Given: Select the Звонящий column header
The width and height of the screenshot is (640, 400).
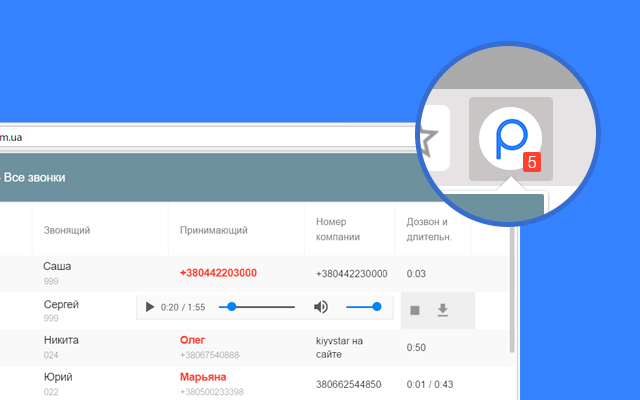Looking at the screenshot, I should (x=67, y=230).
